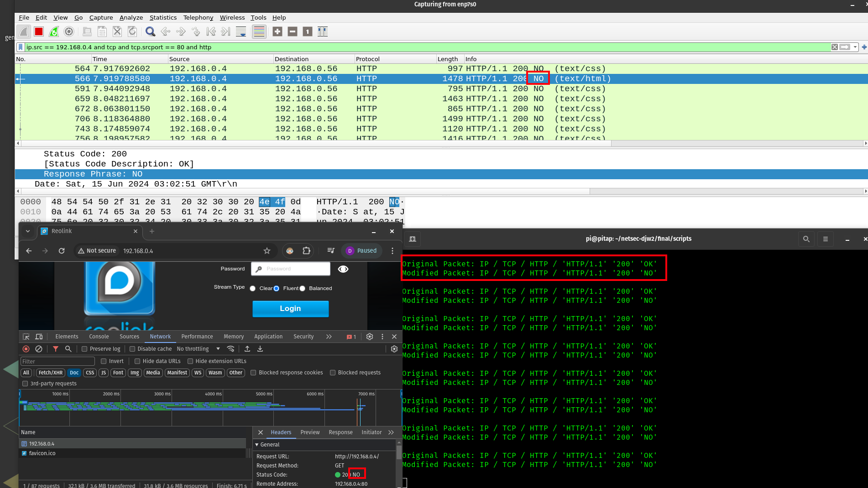Filter requests by Fetch/XHR type
Screen dimensions: 868x488
point(51,373)
